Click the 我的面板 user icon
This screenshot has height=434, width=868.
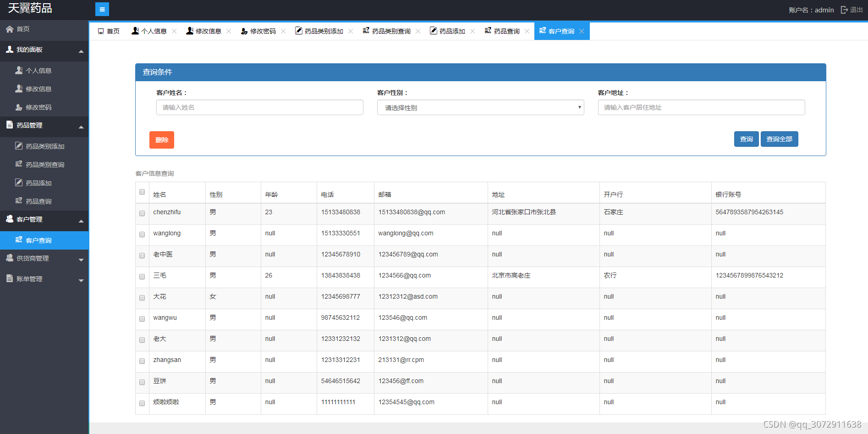point(10,49)
